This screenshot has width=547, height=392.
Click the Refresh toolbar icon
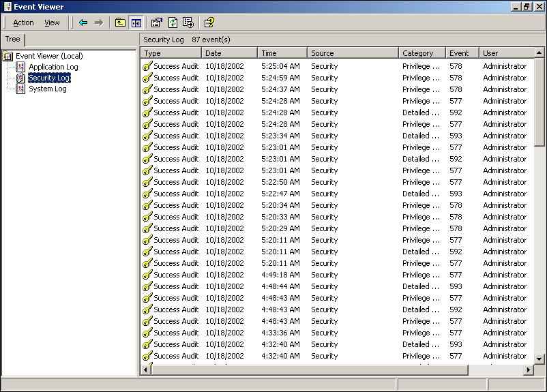click(x=173, y=22)
